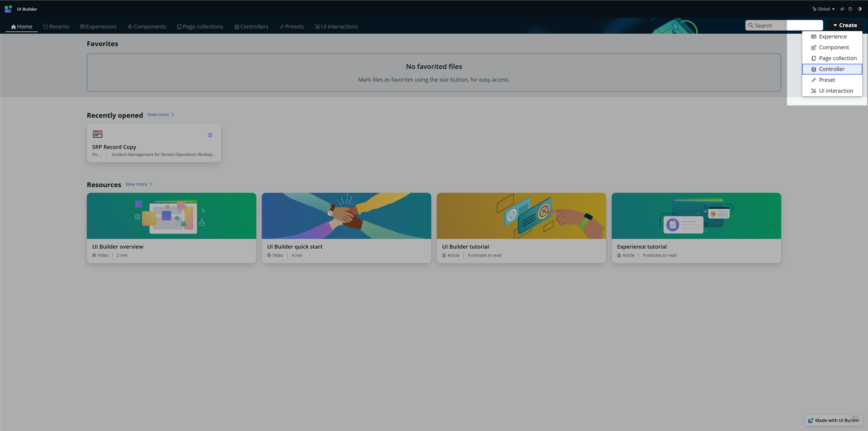Collapse the Create dropdown button

[845, 25]
